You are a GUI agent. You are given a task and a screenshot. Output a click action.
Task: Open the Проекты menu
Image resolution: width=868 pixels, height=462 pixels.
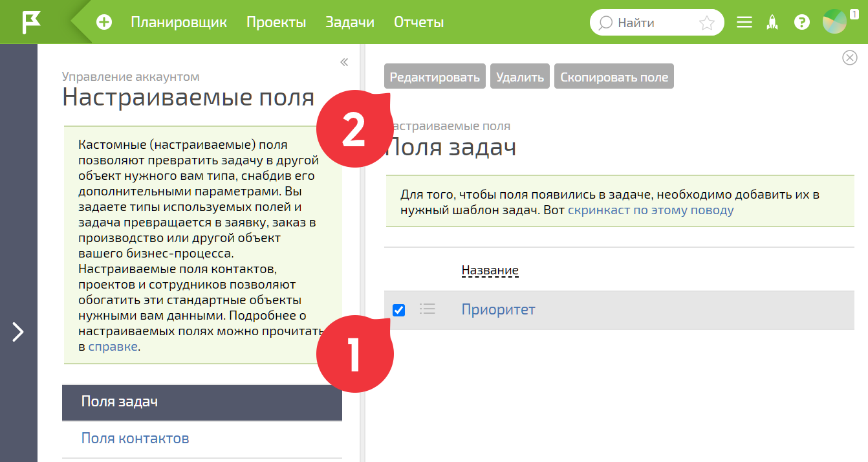click(276, 22)
